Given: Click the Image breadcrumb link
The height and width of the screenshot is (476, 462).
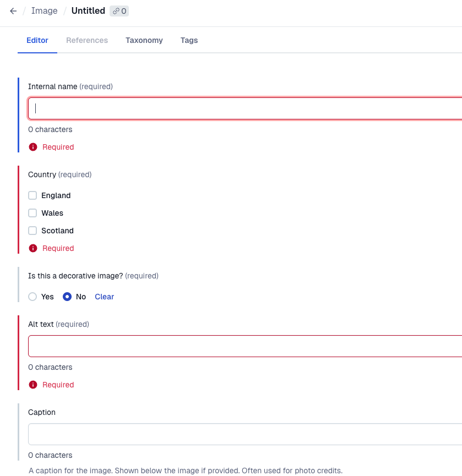Looking at the screenshot, I should pos(45,11).
